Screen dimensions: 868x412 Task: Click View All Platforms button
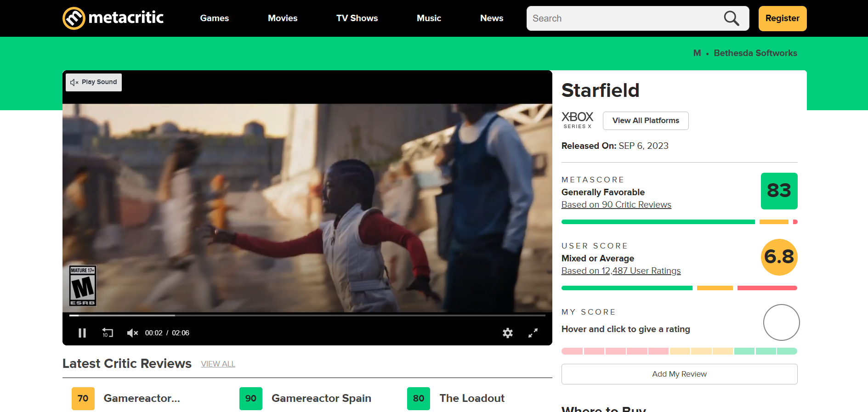(646, 121)
